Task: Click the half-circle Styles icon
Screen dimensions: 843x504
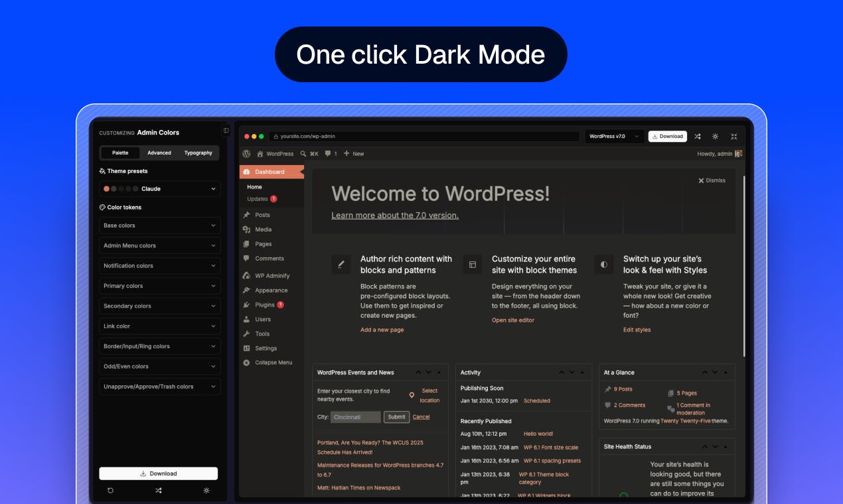Action: (604, 264)
